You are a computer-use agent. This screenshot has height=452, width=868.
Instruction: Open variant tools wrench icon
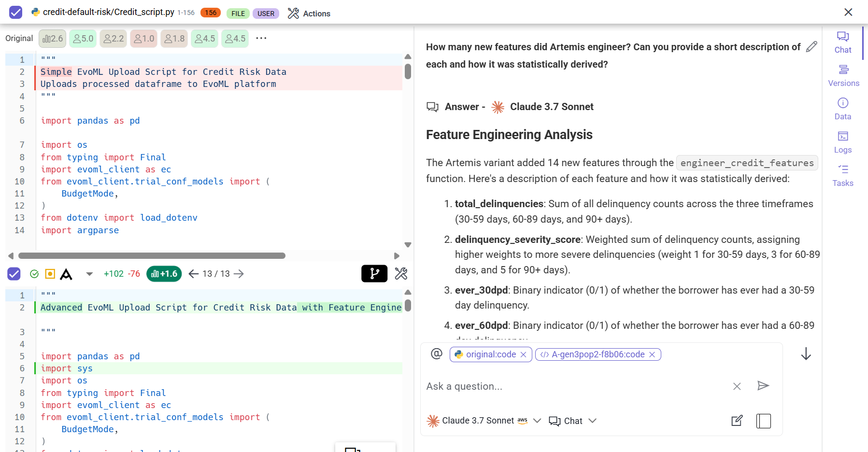click(x=401, y=274)
